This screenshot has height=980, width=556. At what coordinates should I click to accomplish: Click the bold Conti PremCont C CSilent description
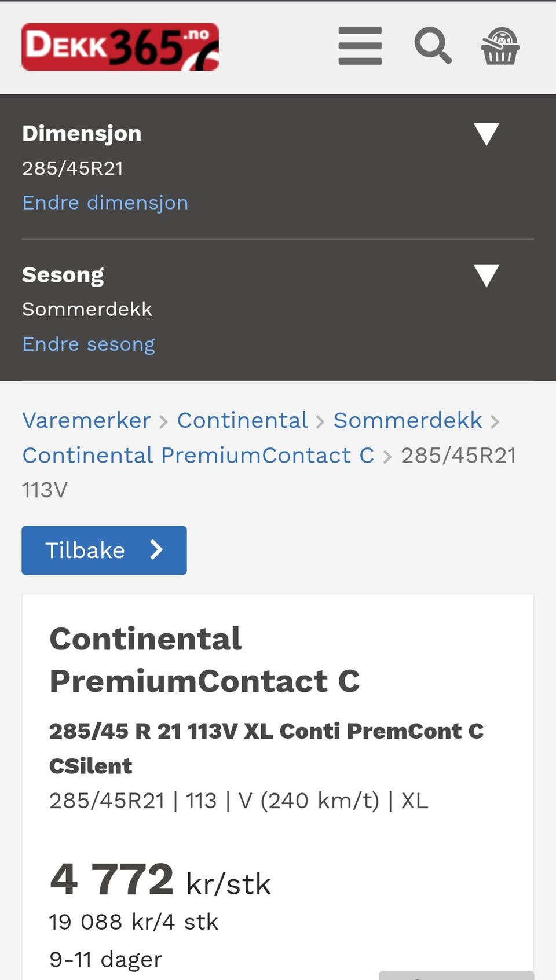(x=266, y=748)
